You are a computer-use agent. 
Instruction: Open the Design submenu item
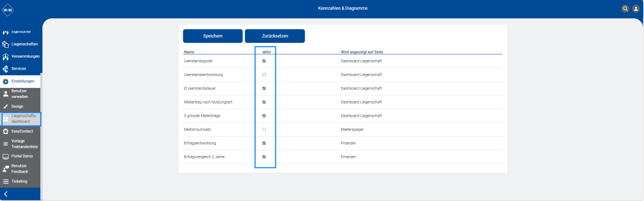point(17,106)
